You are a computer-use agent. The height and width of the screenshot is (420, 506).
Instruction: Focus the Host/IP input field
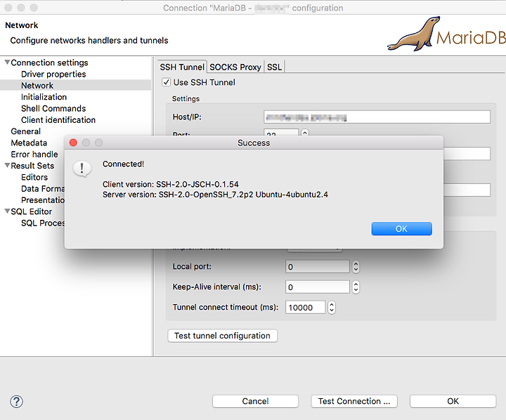pos(377,117)
